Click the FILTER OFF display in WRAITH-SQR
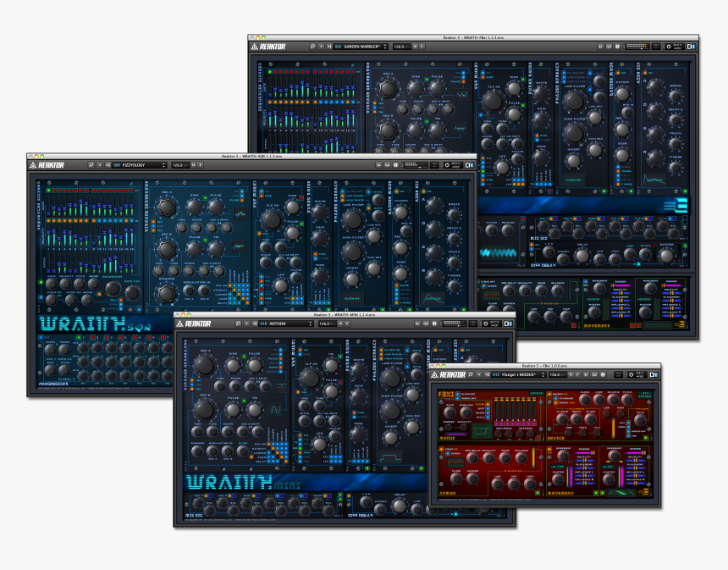 pos(352,298)
